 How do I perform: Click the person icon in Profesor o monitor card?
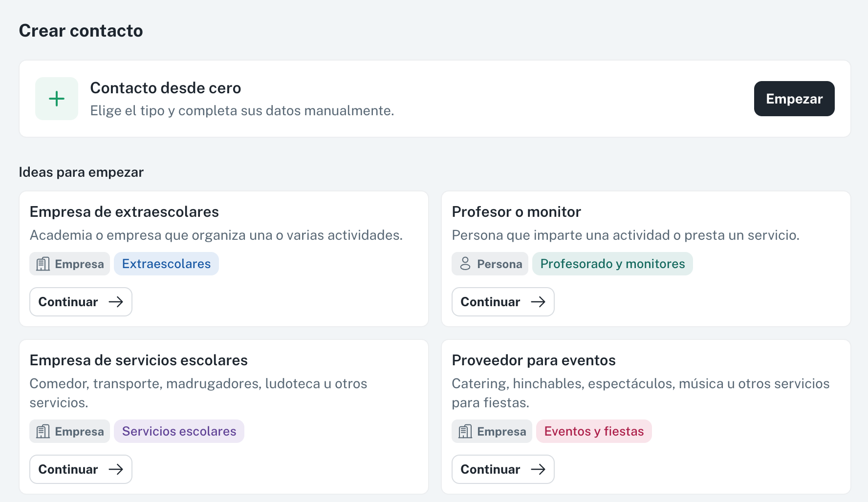click(x=465, y=264)
